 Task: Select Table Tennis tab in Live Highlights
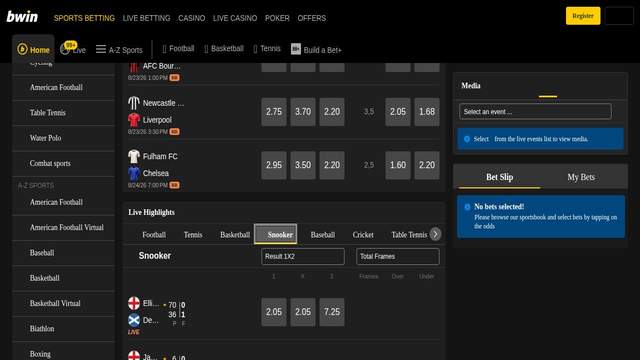(409, 235)
